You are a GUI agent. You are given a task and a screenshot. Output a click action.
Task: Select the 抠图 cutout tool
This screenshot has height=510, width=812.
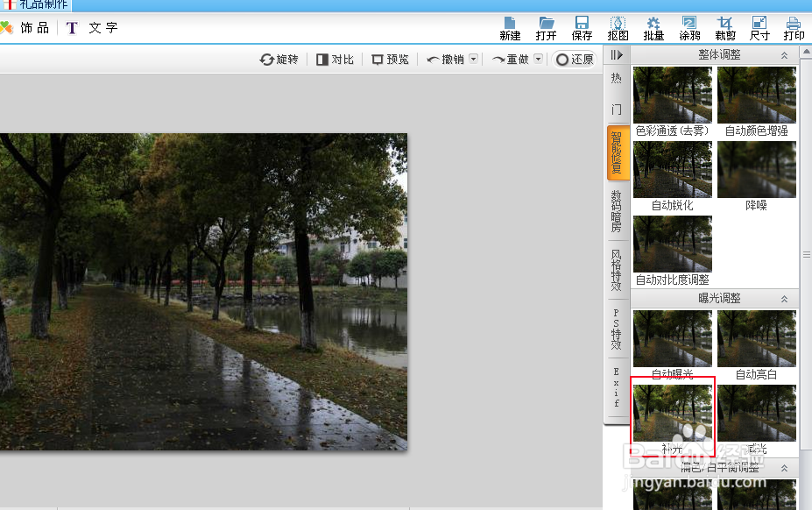coord(618,29)
